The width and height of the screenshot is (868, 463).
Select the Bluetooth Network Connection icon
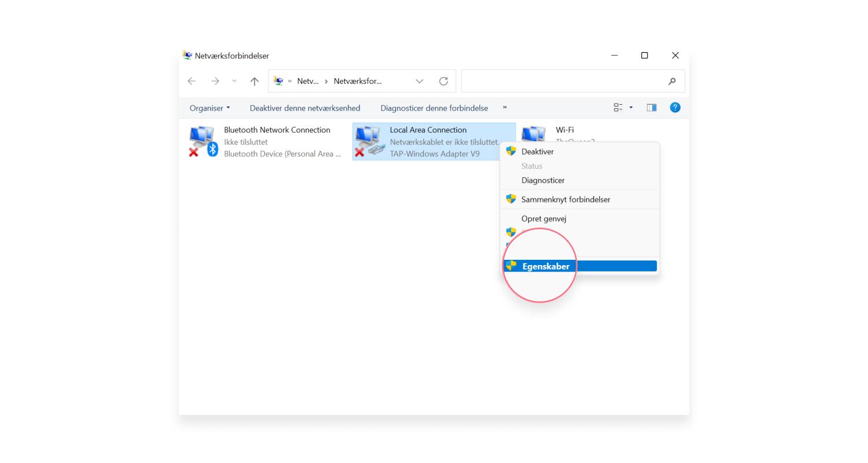click(x=203, y=142)
